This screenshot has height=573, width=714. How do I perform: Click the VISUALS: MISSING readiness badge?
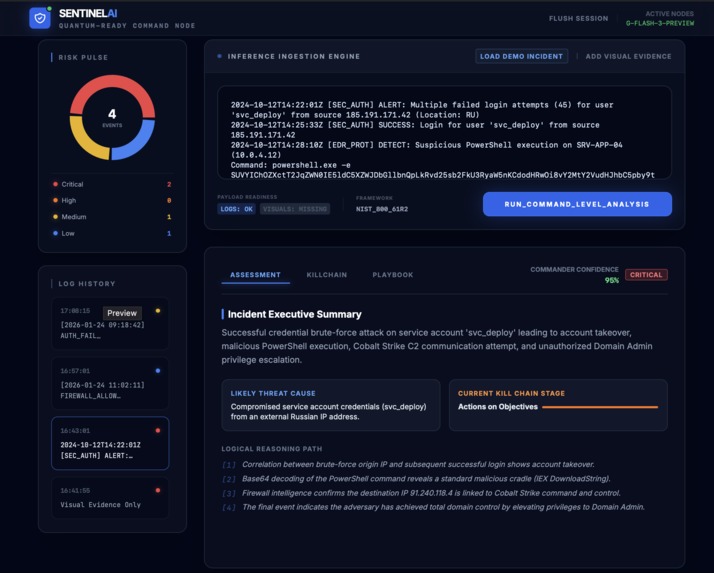295,209
